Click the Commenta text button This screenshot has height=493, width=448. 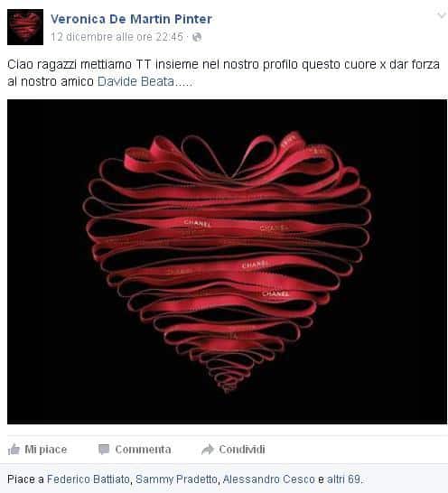coord(143,450)
